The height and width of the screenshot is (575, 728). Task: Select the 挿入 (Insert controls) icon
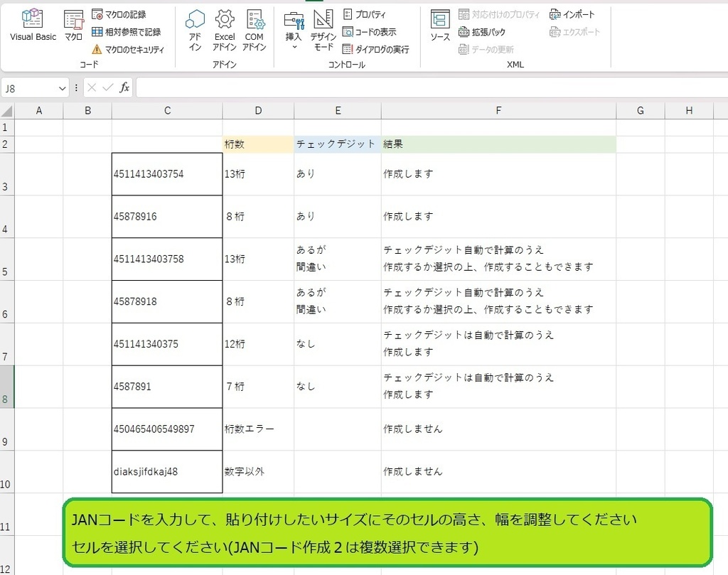[x=294, y=27]
